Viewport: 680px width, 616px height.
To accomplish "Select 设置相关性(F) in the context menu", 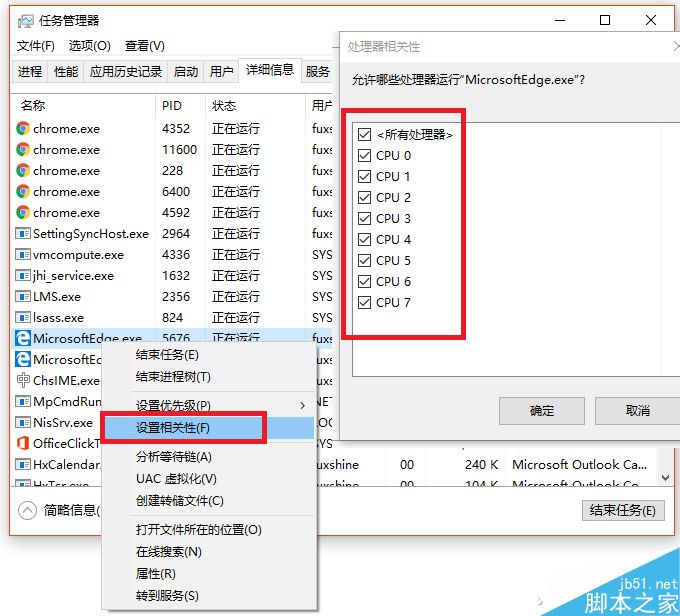I will tap(173, 428).
